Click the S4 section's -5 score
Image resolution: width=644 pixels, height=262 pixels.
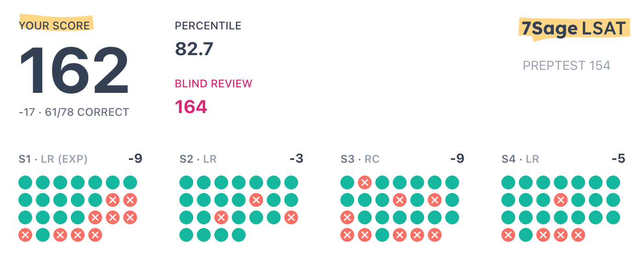(x=618, y=159)
